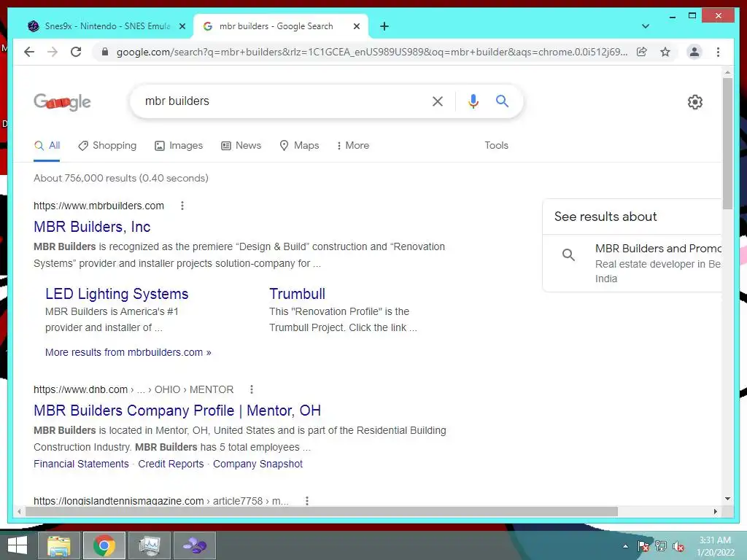Open the Trumbull sitelink
The image size is (747, 560).
298,294
